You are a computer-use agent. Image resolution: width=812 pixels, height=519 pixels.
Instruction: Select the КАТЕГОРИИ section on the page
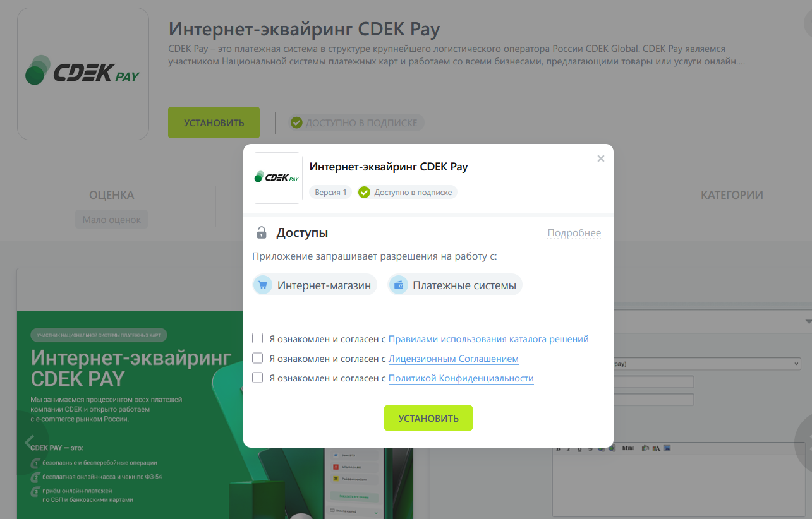[x=731, y=195]
